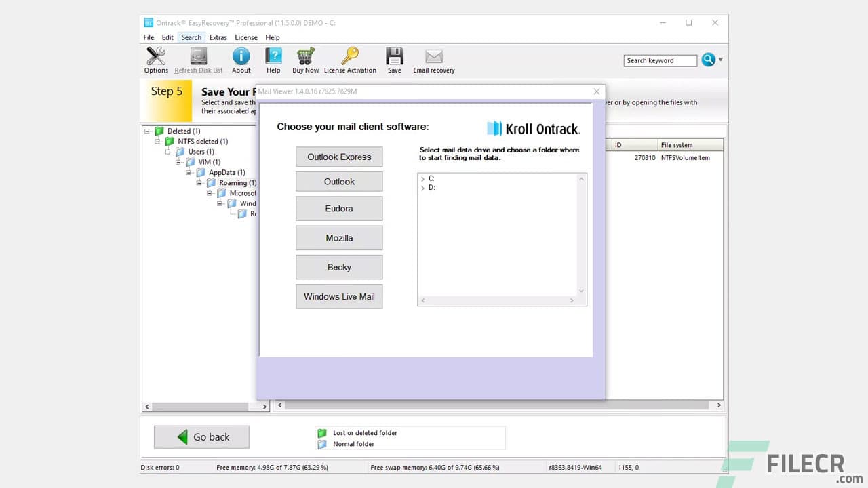
Task: Choose Outlook as mail client
Action: point(339,181)
